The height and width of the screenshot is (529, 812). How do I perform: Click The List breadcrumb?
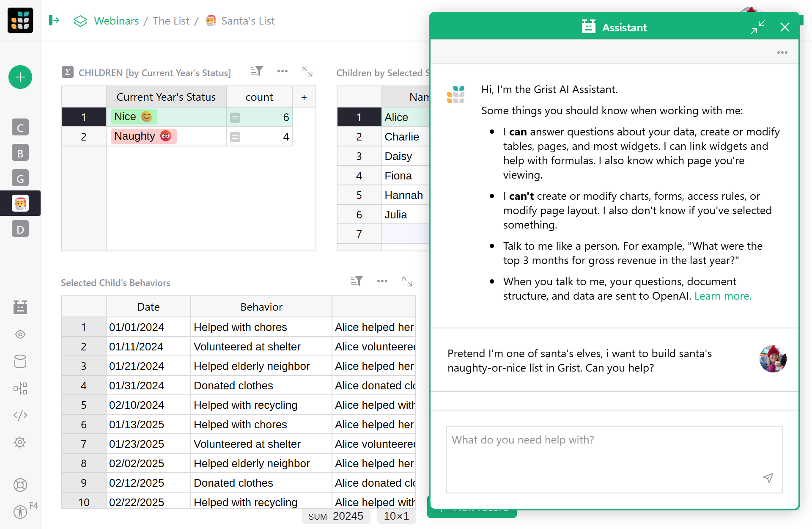(171, 21)
